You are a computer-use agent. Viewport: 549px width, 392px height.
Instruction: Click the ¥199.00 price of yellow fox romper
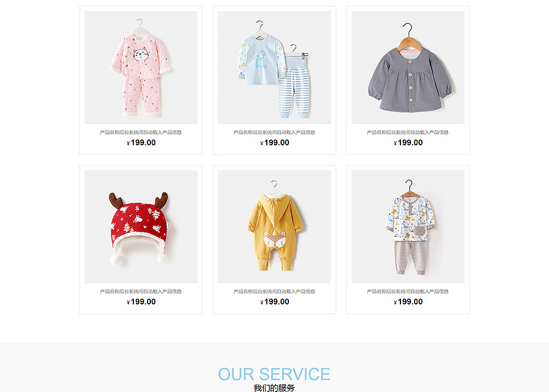point(274,302)
